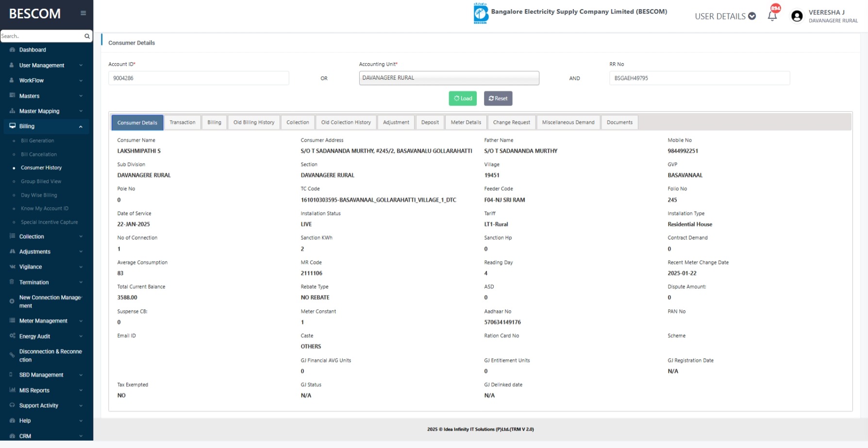This screenshot has height=448, width=868.
Task: Open Day Wise Billing link
Action: point(39,195)
